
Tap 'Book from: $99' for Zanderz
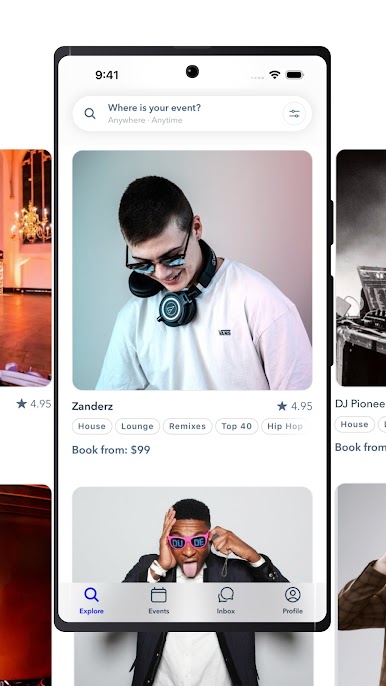click(x=111, y=450)
